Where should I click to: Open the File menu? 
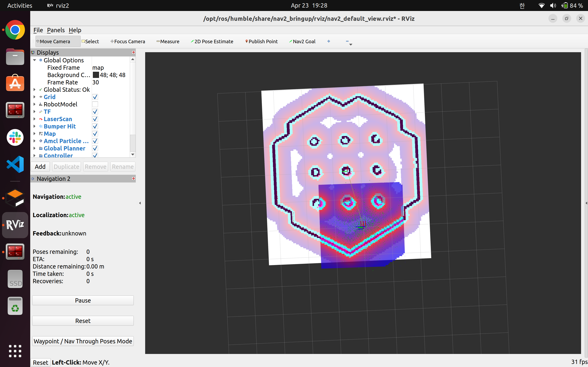[38, 30]
